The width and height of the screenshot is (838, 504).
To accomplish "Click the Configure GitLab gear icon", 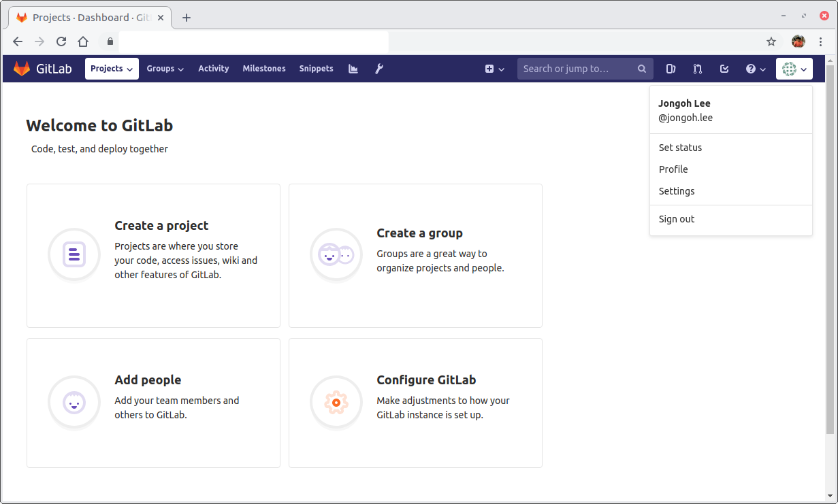I will (336, 402).
